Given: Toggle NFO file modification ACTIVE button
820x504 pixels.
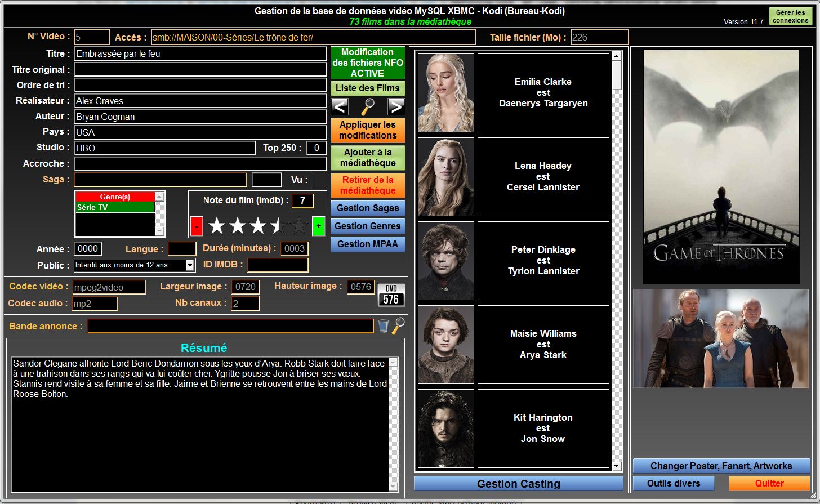Looking at the screenshot, I should 368,63.
